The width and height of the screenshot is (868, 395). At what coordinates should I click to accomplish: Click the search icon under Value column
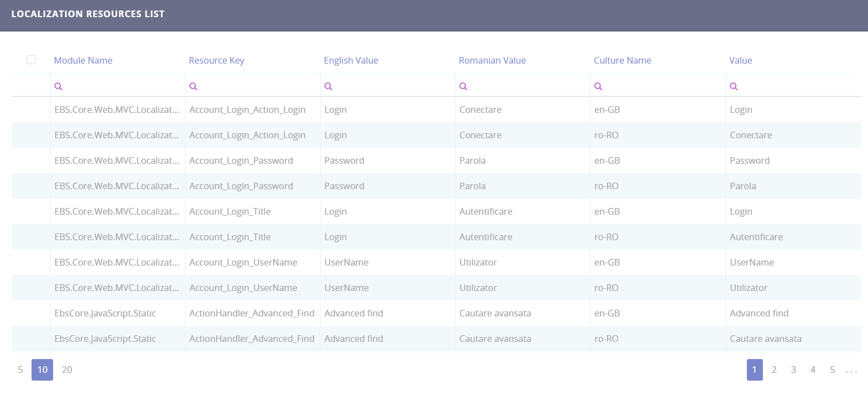tap(734, 86)
